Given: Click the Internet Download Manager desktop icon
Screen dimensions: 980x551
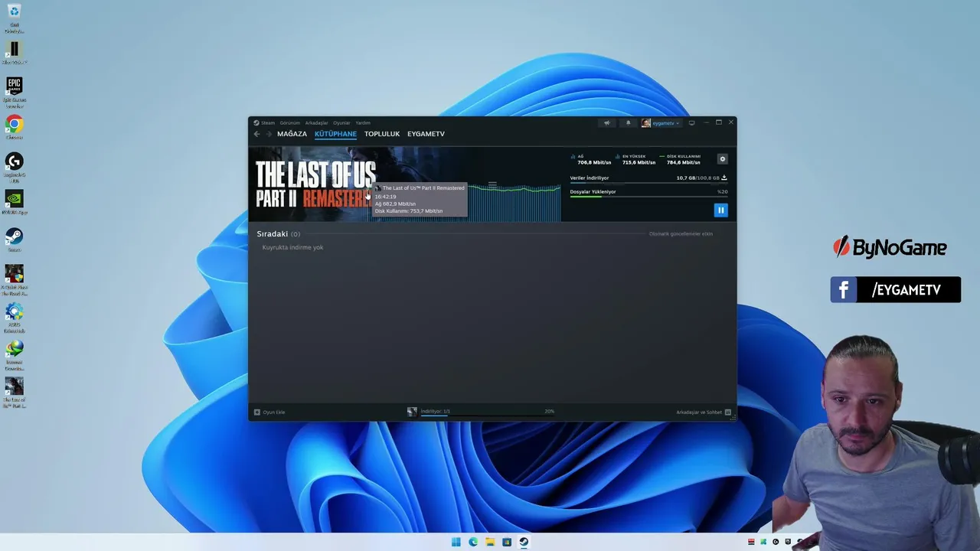Looking at the screenshot, I should 14,355.
